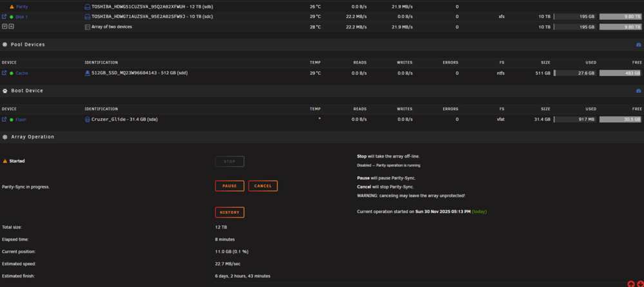Click the open-in-new icon beside Flash
This screenshot has height=287, width=644.
[4, 120]
